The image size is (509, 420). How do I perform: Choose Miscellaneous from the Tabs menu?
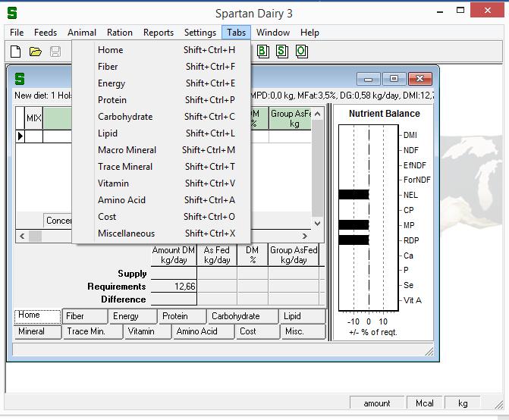[162, 234]
